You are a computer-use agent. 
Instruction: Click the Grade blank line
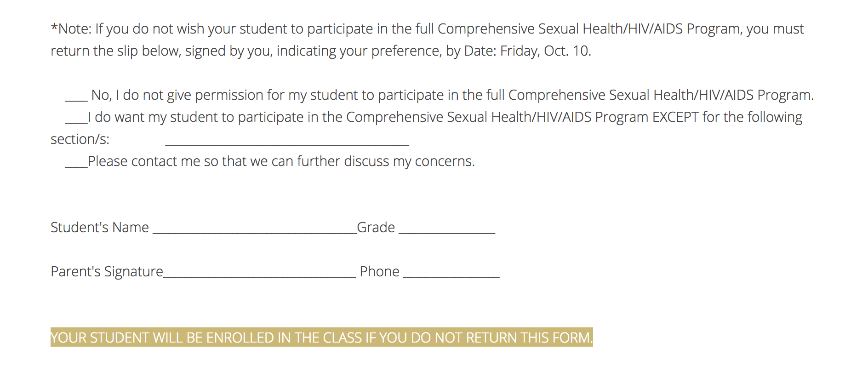coord(447,232)
